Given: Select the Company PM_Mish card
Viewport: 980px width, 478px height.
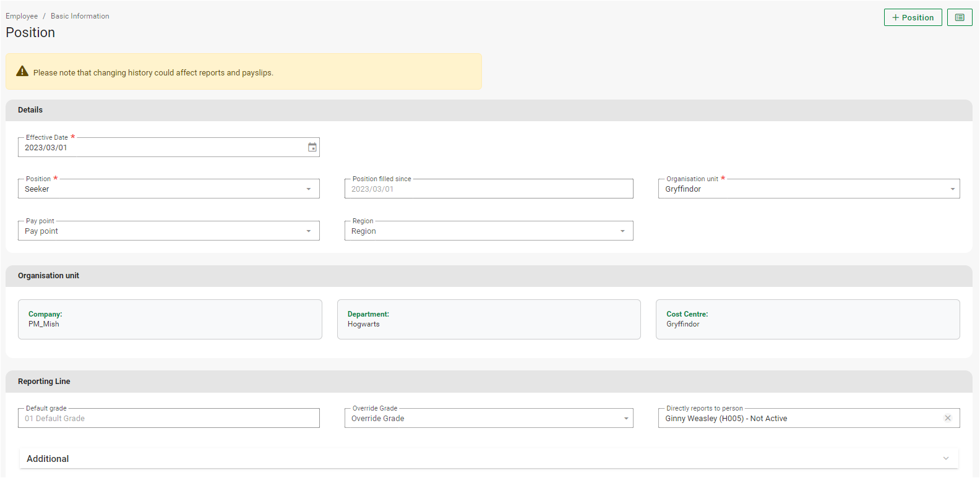Looking at the screenshot, I should [x=170, y=319].
